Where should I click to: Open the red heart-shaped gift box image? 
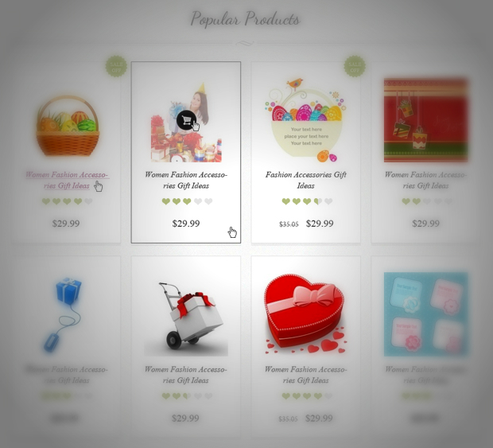click(x=305, y=314)
